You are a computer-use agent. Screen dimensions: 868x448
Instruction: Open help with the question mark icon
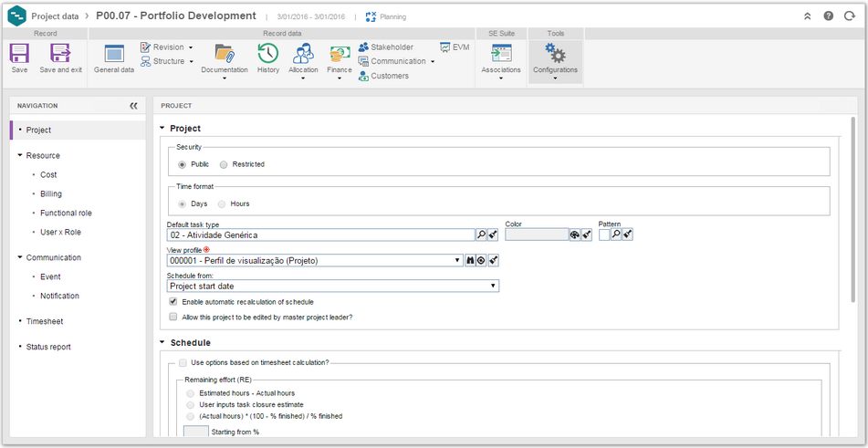pos(828,16)
